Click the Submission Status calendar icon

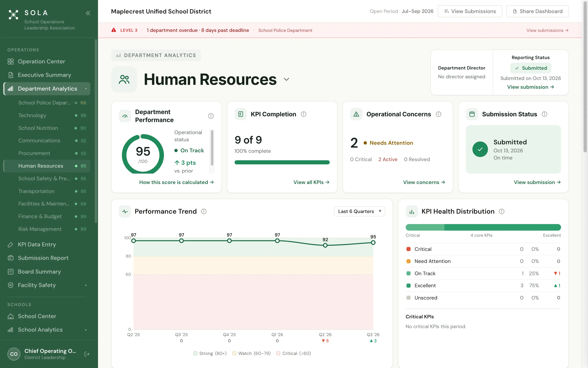(x=472, y=114)
